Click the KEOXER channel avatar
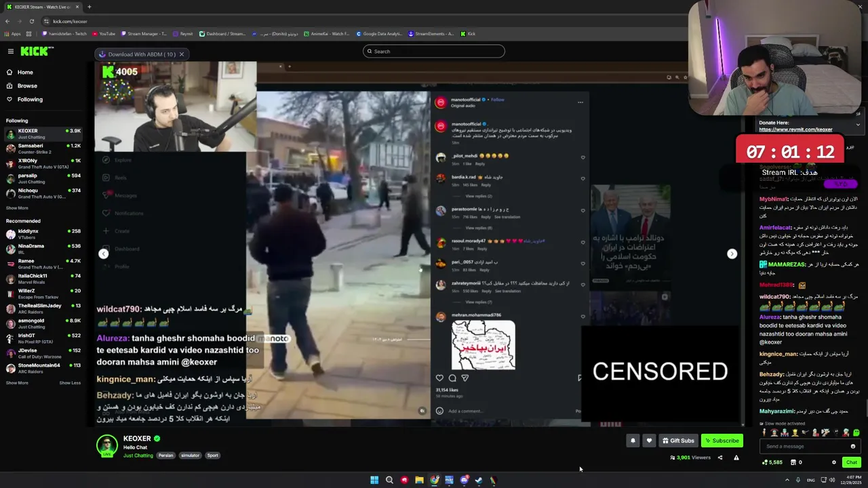 pyautogui.click(x=106, y=445)
